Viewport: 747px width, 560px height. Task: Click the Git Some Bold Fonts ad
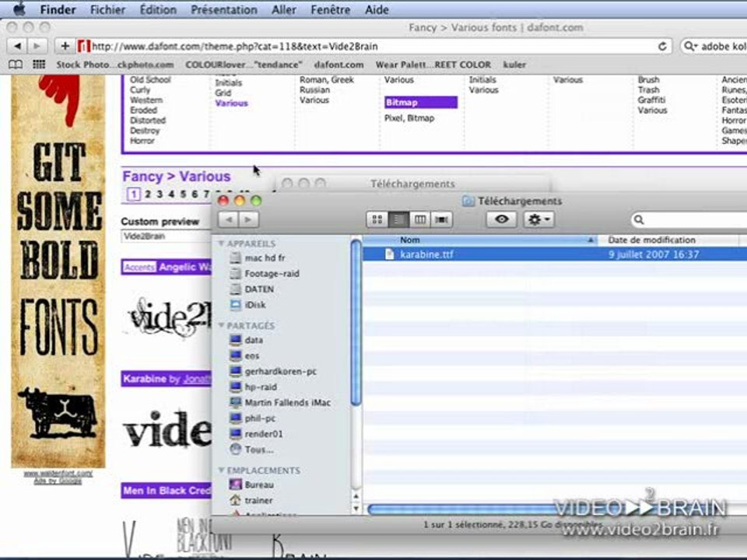[58, 271]
